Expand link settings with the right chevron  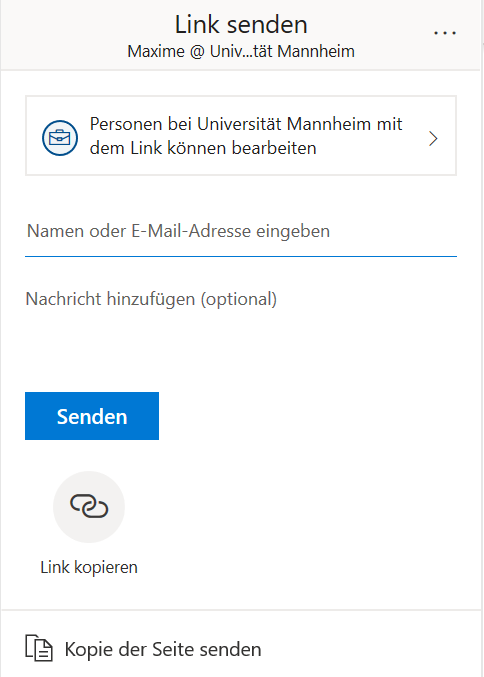pyautogui.click(x=433, y=139)
